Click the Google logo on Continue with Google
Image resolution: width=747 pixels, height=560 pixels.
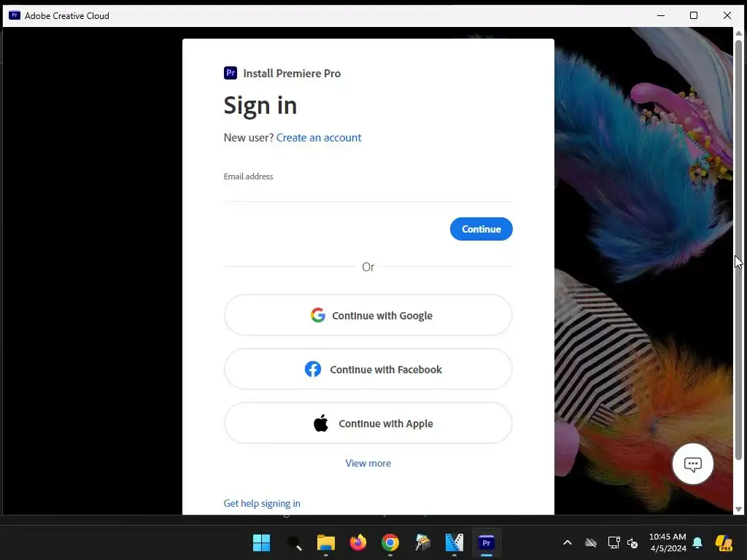pos(318,315)
